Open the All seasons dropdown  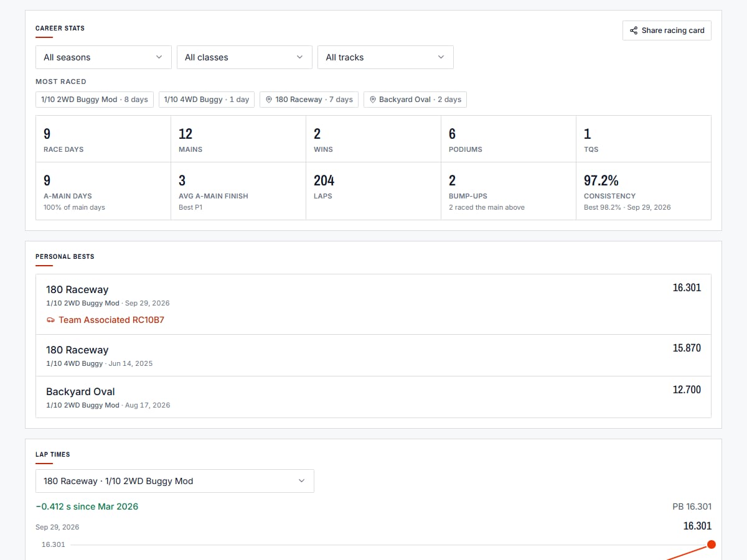(103, 57)
